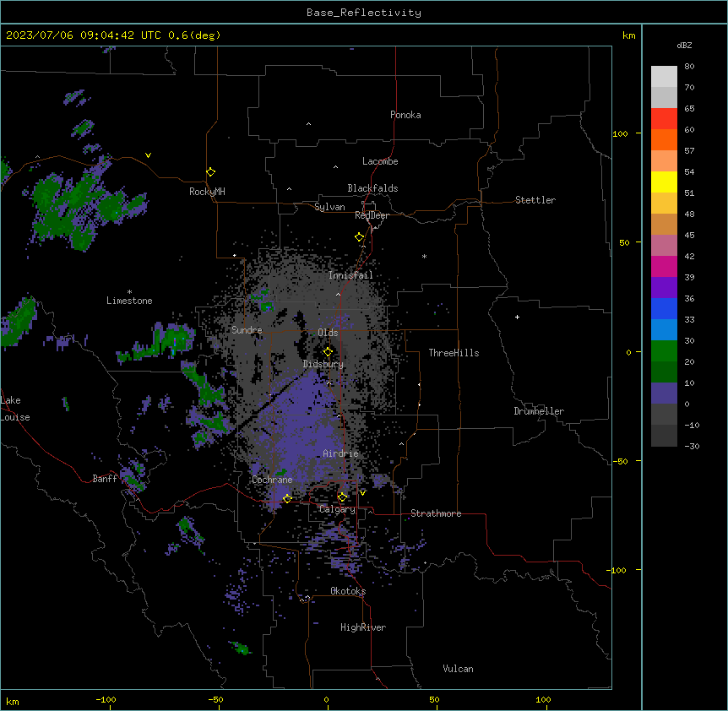Click the RedDeer city label
728x711 pixels.
click(x=372, y=215)
